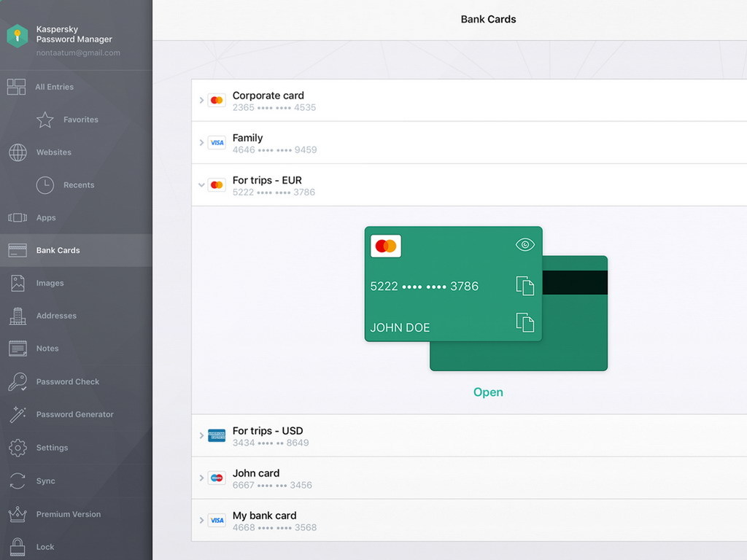This screenshot has width=747, height=560.
Task: Open the Recents list
Action: pyautogui.click(x=79, y=185)
